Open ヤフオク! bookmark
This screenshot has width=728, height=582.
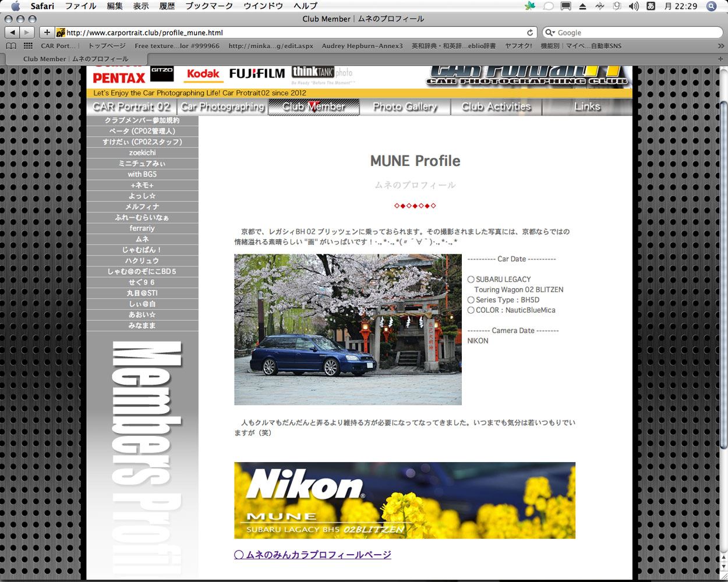[518, 45]
